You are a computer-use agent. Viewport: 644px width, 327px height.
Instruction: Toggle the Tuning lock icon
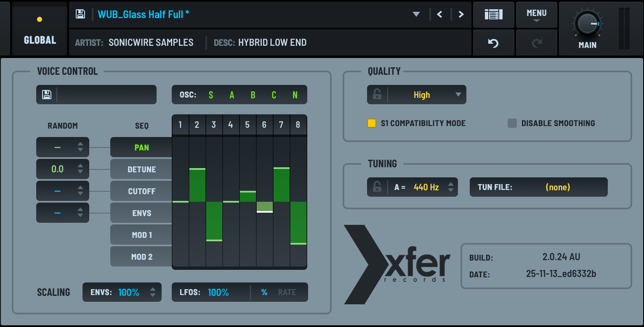pyautogui.click(x=377, y=187)
